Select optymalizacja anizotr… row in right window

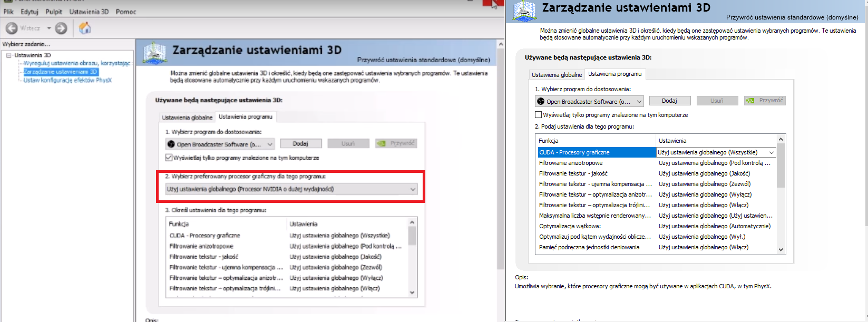pos(657,194)
